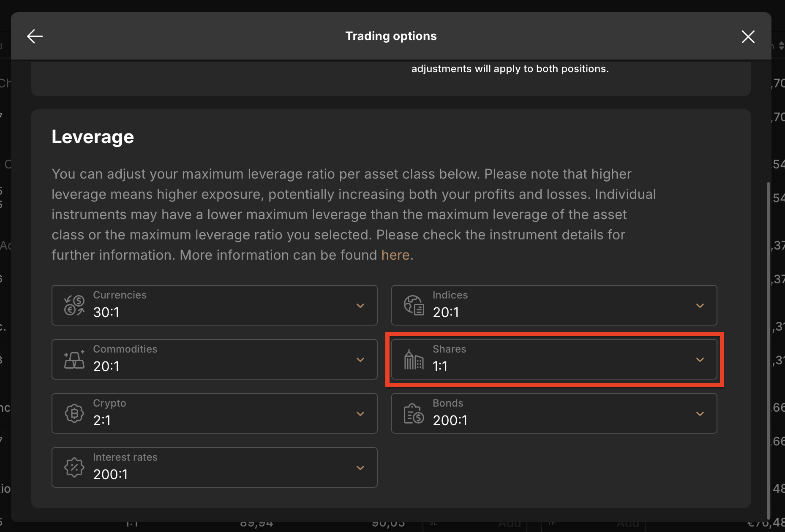Click the Bonds certificate icon
785x532 pixels.
click(x=413, y=413)
